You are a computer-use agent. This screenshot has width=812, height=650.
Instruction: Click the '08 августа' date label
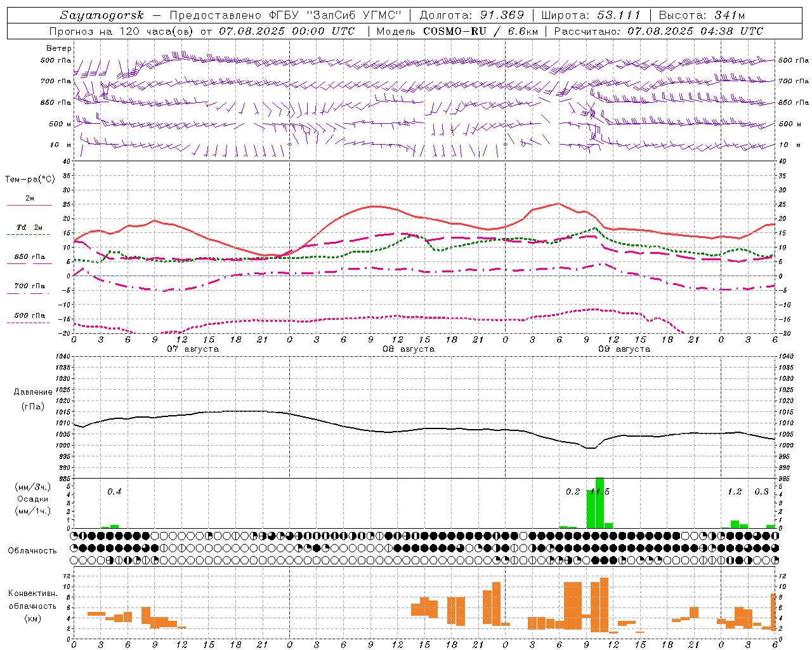[409, 349]
